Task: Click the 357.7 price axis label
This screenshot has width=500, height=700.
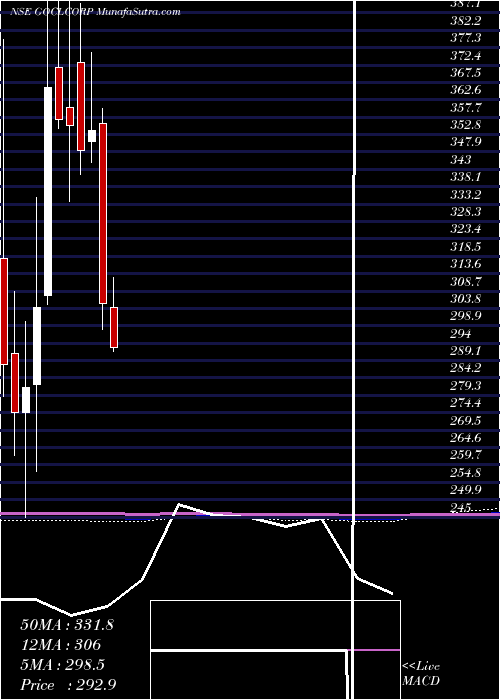Action: click(466, 108)
